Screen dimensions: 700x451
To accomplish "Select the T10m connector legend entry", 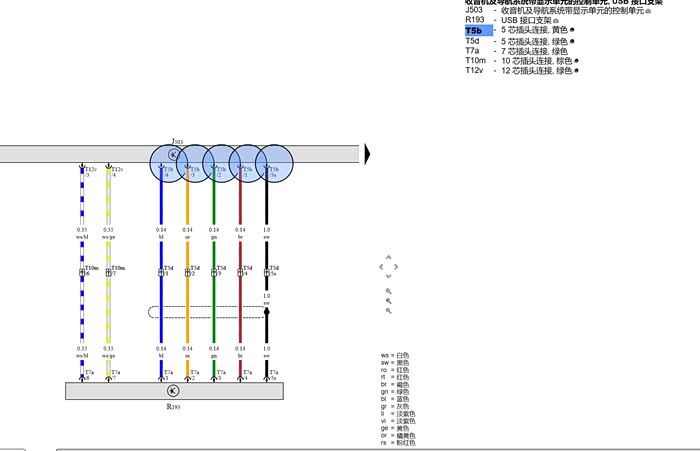I will point(475,60).
